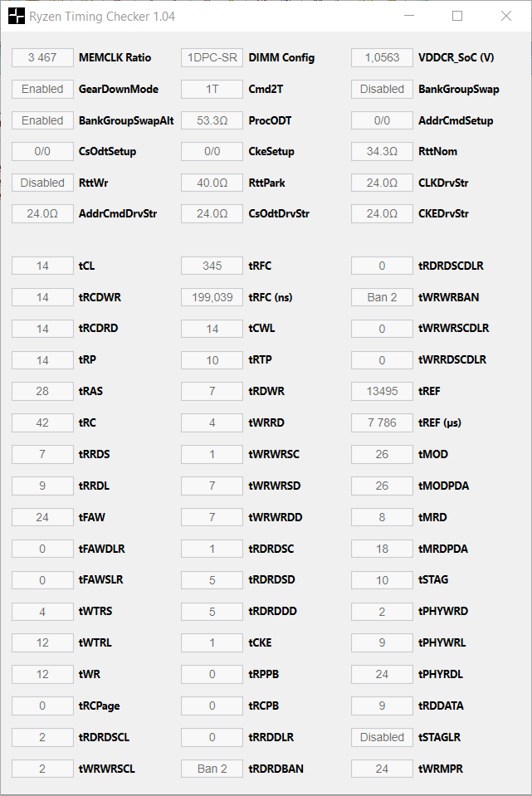Click the tRFC (ns) value field
Viewport: 532px width, 796px height.
click(212, 297)
